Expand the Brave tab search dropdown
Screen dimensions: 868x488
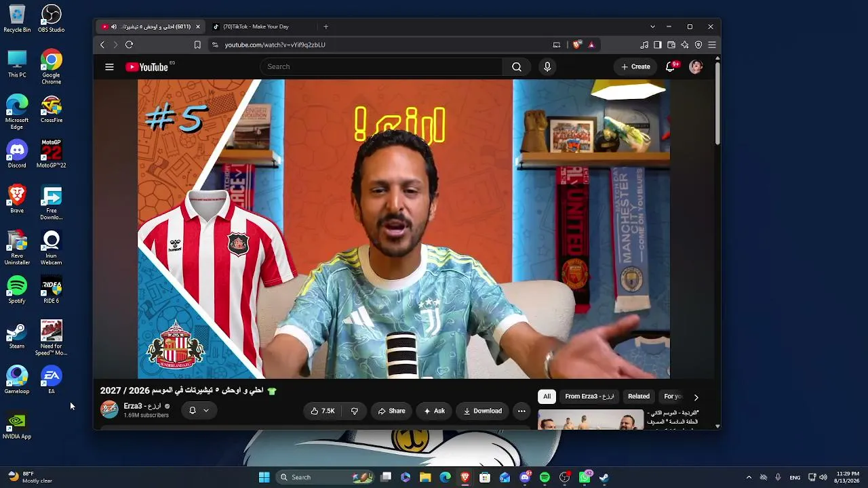652,26
